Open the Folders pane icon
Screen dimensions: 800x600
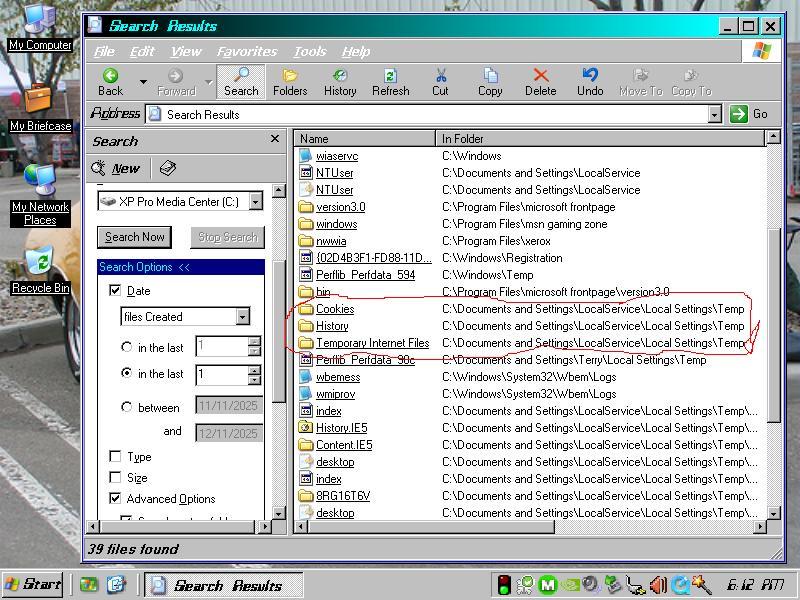click(290, 77)
